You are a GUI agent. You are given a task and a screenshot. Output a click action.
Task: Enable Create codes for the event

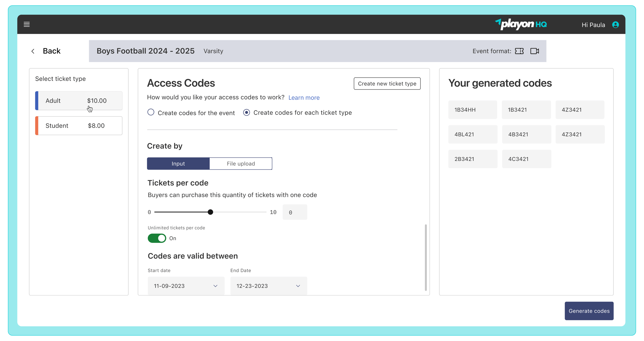pos(151,112)
